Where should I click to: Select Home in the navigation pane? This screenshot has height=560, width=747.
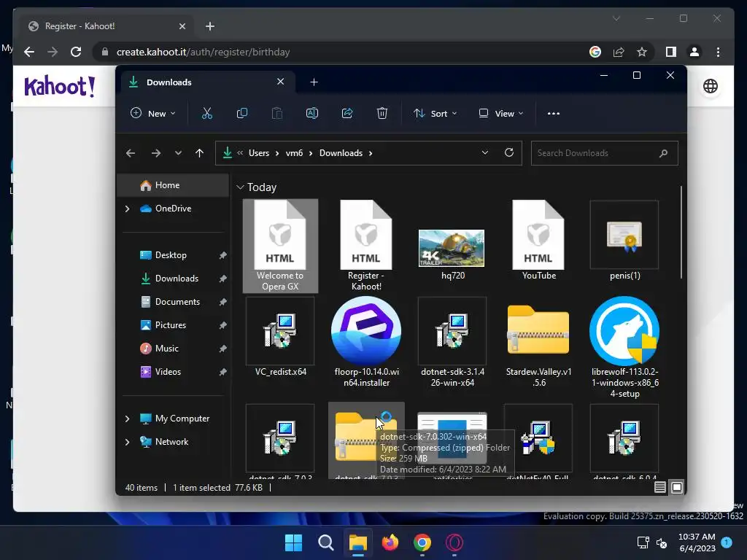tap(173, 185)
